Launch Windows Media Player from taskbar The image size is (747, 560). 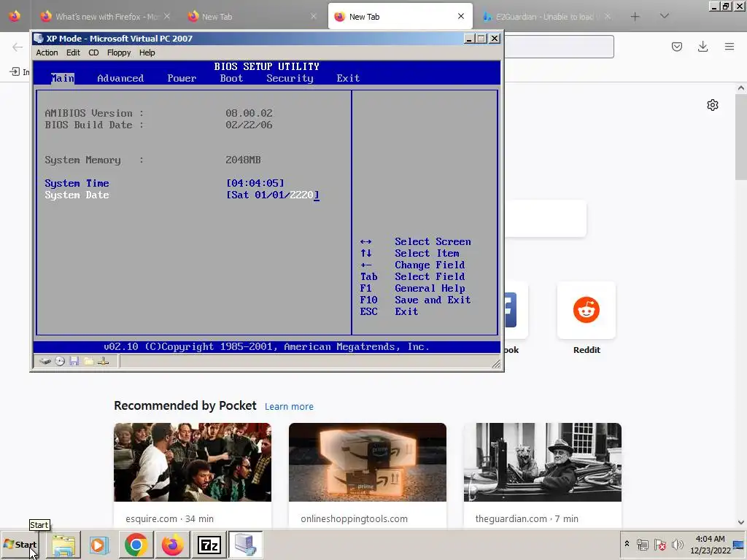(x=99, y=545)
